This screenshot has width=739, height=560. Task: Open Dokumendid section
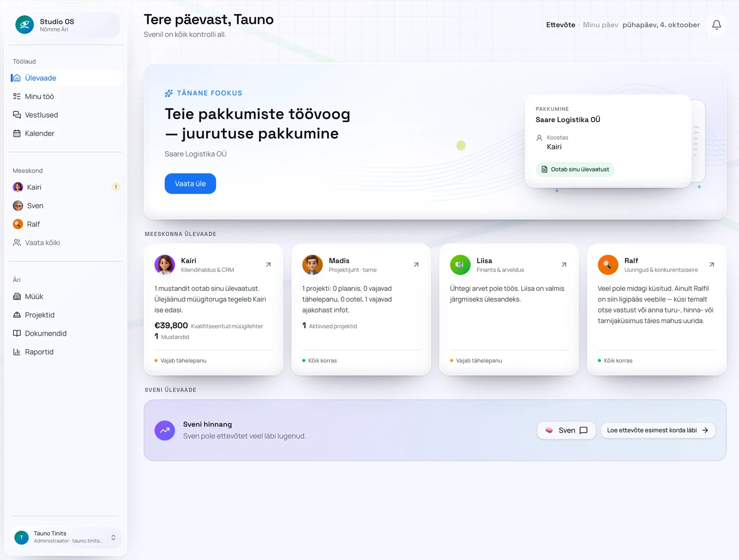[x=66, y=333]
